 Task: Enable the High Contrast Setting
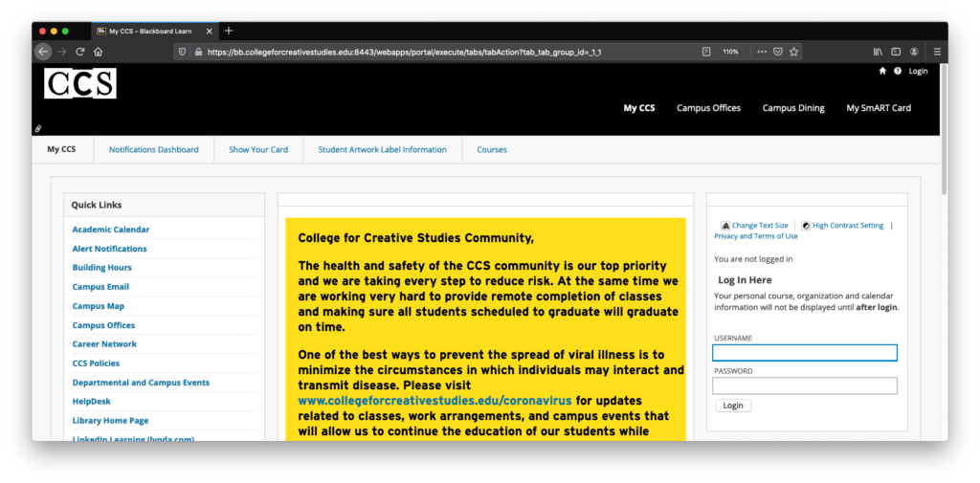(847, 226)
